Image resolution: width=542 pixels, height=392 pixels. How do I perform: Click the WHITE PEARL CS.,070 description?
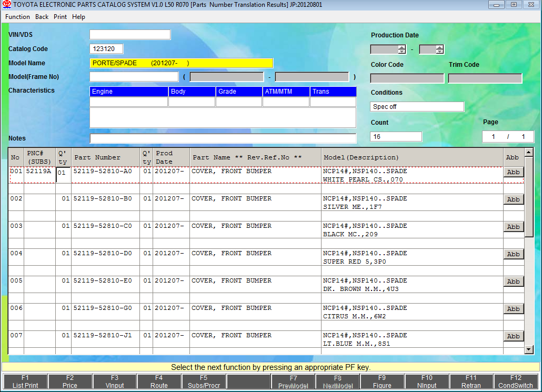click(x=363, y=179)
